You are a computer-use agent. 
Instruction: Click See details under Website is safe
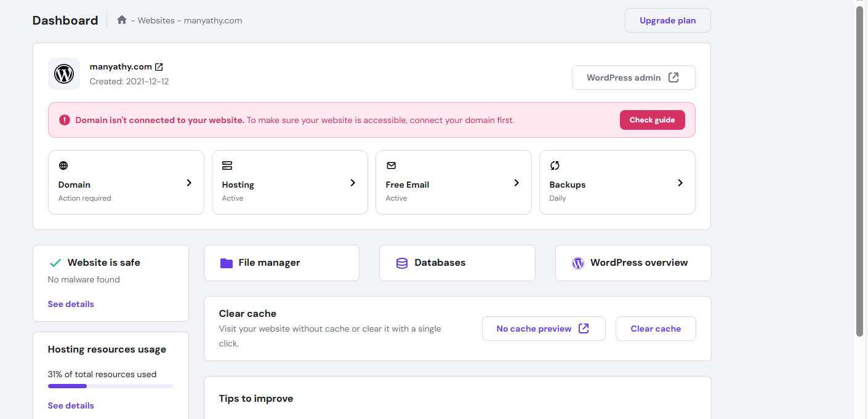71,304
